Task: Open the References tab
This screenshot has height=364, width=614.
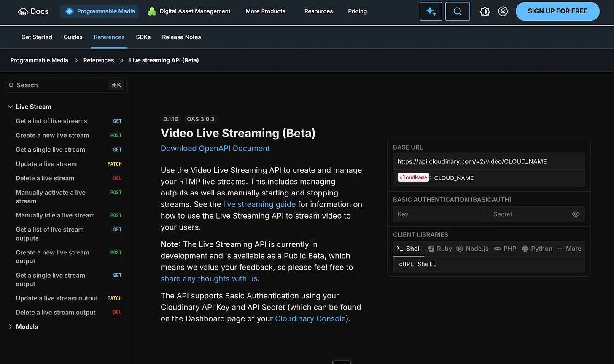Action: 109,37
